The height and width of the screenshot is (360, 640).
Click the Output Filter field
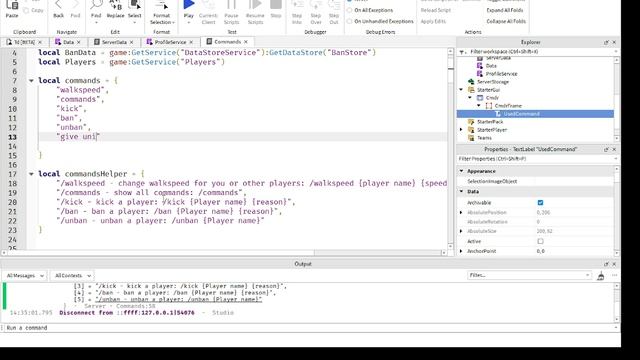pos(529,276)
